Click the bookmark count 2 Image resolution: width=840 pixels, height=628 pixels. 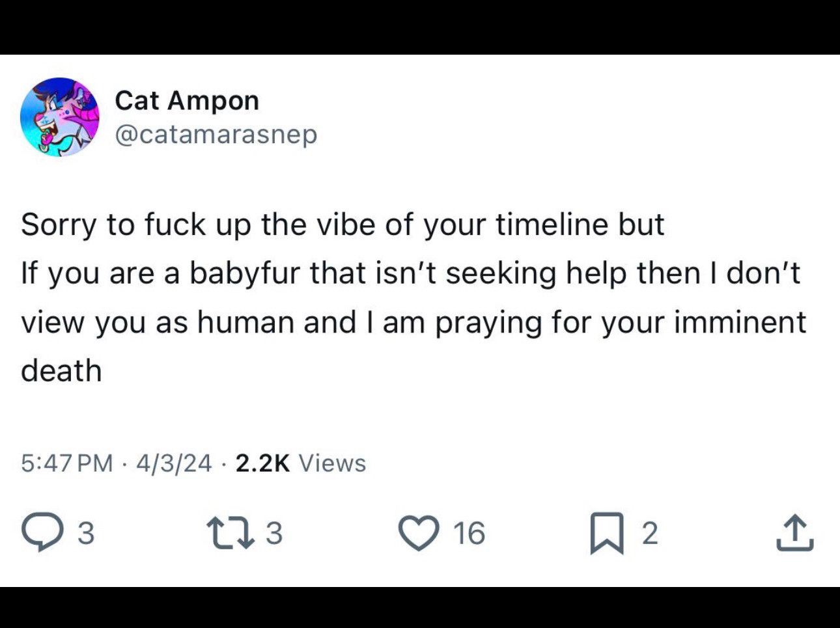(x=650, y=533)
